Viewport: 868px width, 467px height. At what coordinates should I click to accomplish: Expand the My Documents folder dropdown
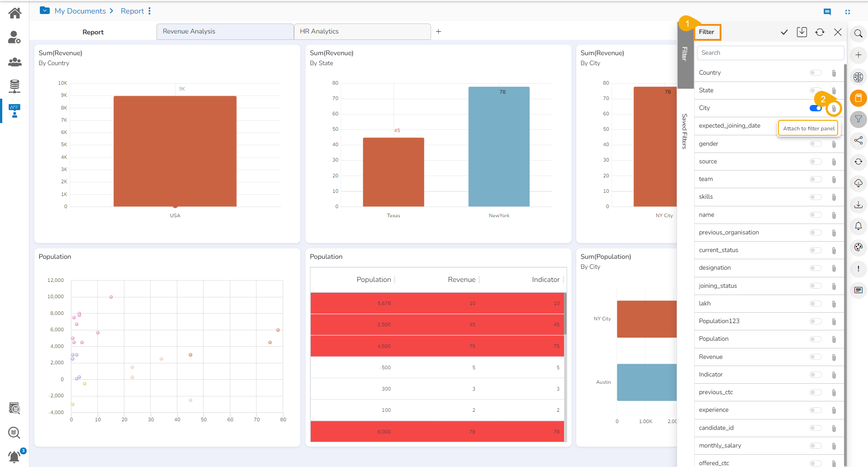(x=45, y=10)
